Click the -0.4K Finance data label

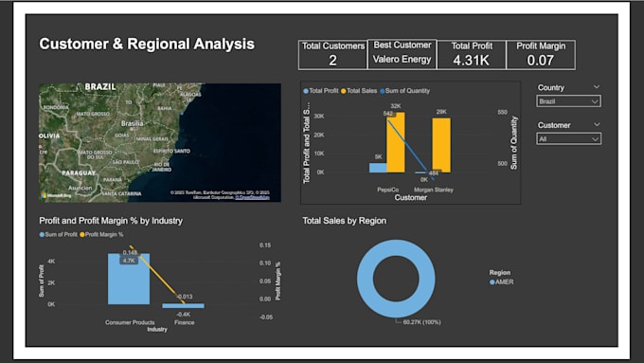(184, 315)
